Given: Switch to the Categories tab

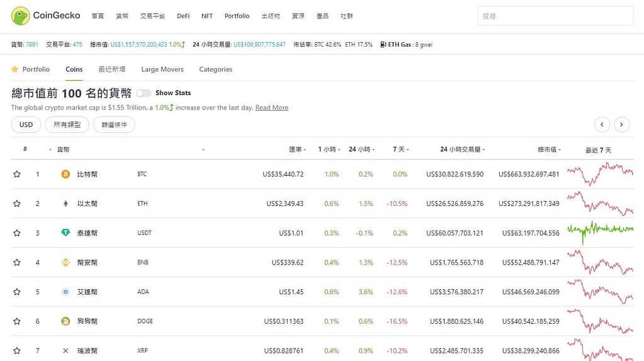Looking at the screenshot, I should (216, 69).
